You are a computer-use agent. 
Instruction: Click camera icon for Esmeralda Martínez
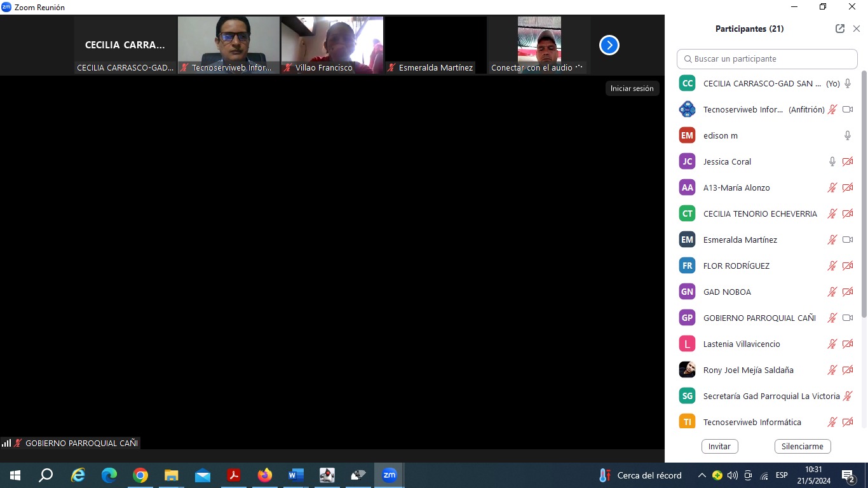click(x=847, y=240)
